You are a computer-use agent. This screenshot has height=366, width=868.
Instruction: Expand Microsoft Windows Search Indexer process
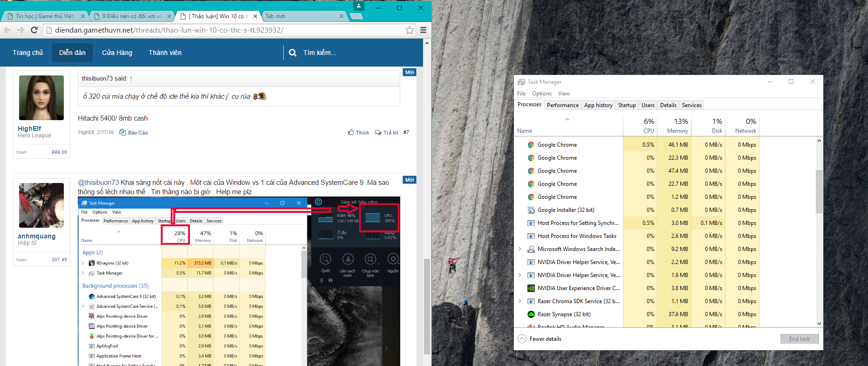tap(520, 249)
